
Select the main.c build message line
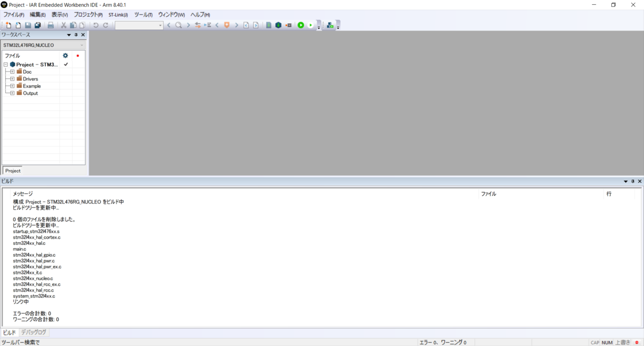(19, 249)
